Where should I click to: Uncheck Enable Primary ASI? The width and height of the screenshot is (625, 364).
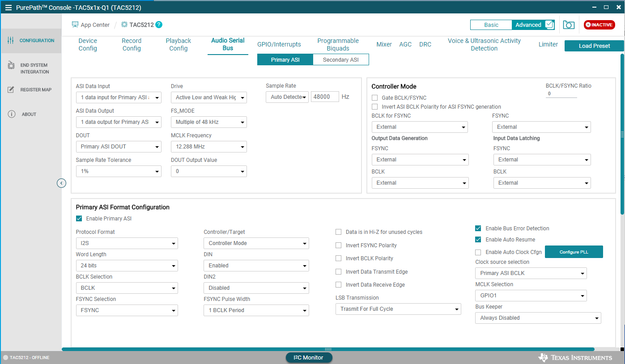[x=79, y=219]
